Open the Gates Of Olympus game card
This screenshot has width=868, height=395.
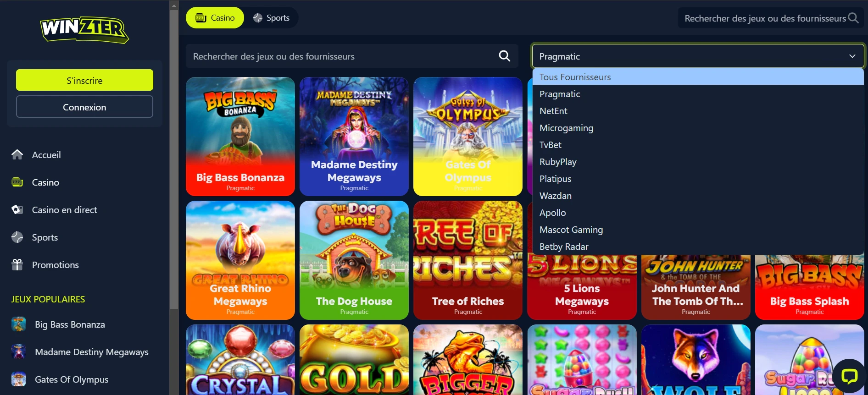point(468,137)
